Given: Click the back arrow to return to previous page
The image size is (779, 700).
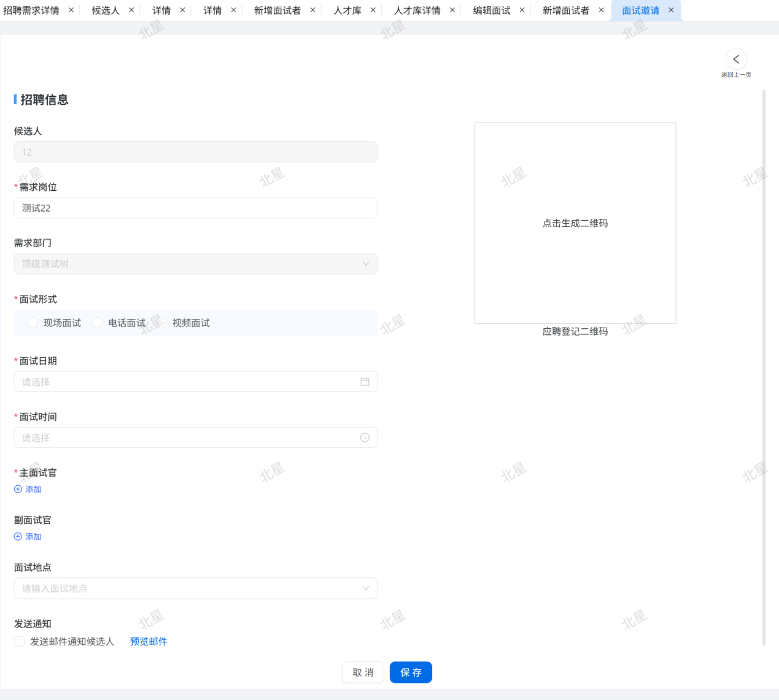Looking at the screenshot, I should coord(736,59).
